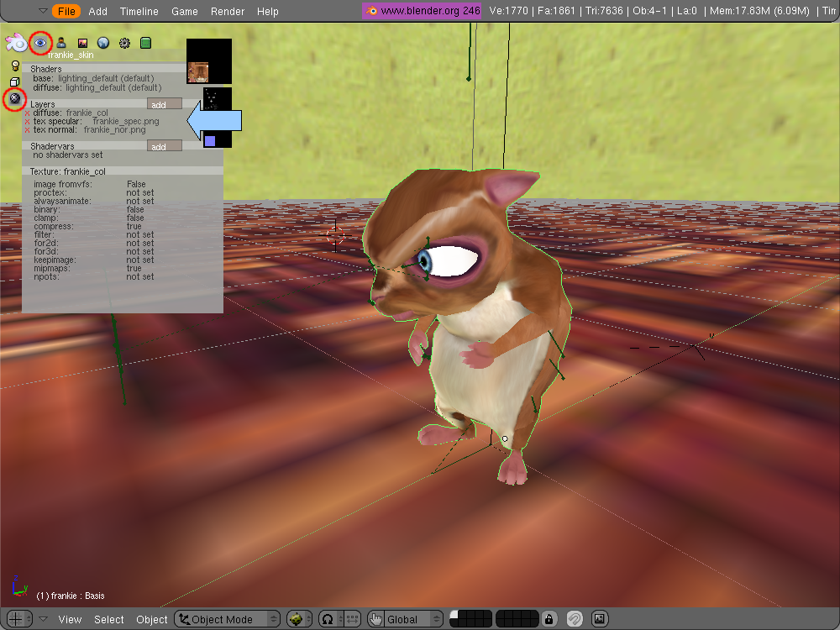Toggle the layer lock icon in the header
The height and width of the screenshot is (630, 840).
(549, 619)
